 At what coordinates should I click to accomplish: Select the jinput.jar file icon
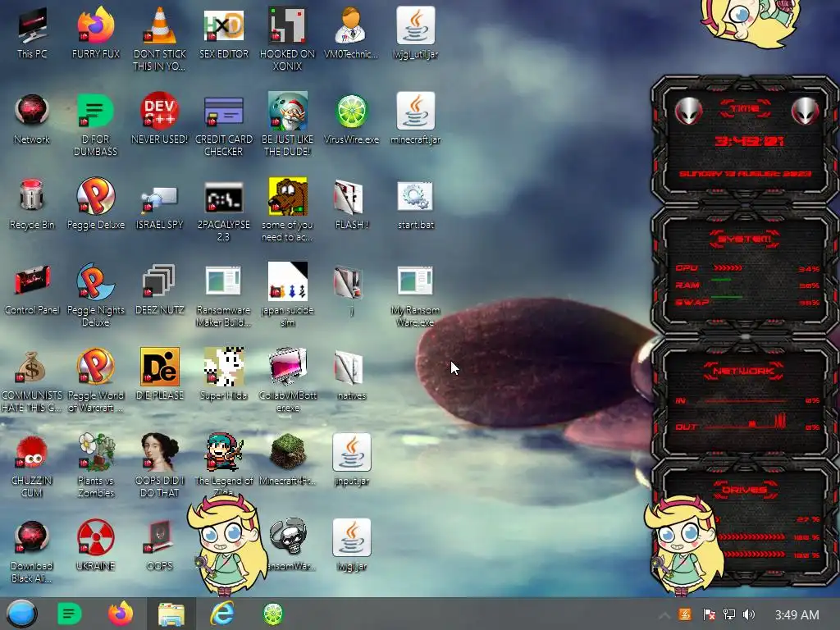click(351, 452)
